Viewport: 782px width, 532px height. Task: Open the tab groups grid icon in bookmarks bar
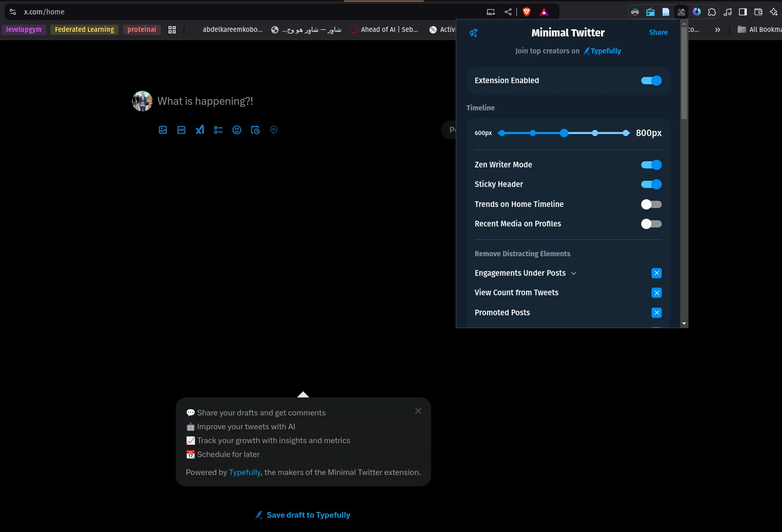tap(172, 30)
